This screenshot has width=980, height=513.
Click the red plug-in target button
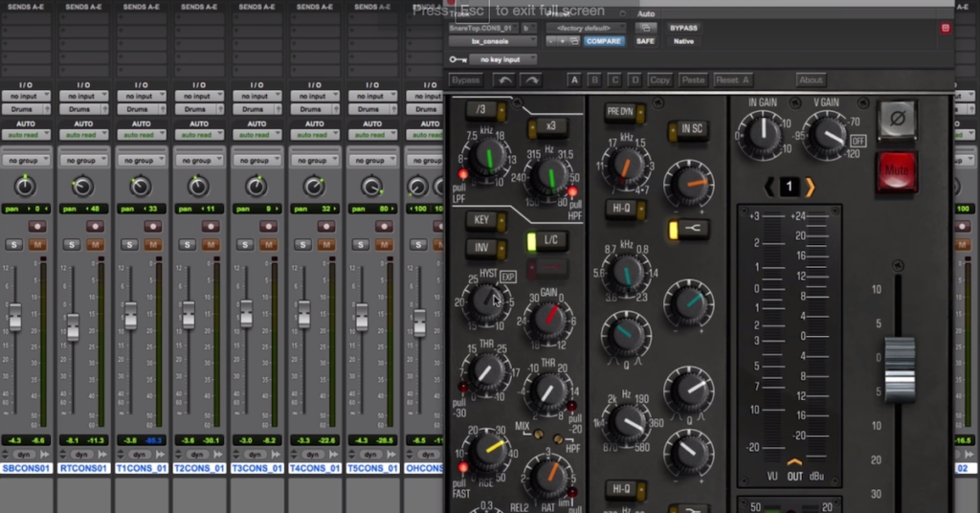pyautogui.click(x=945, y=28)
